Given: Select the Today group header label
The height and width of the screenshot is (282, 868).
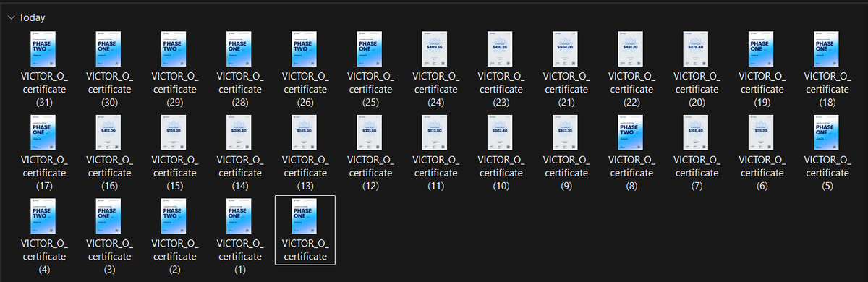Looking at the screenshot, I should [32, 17].
